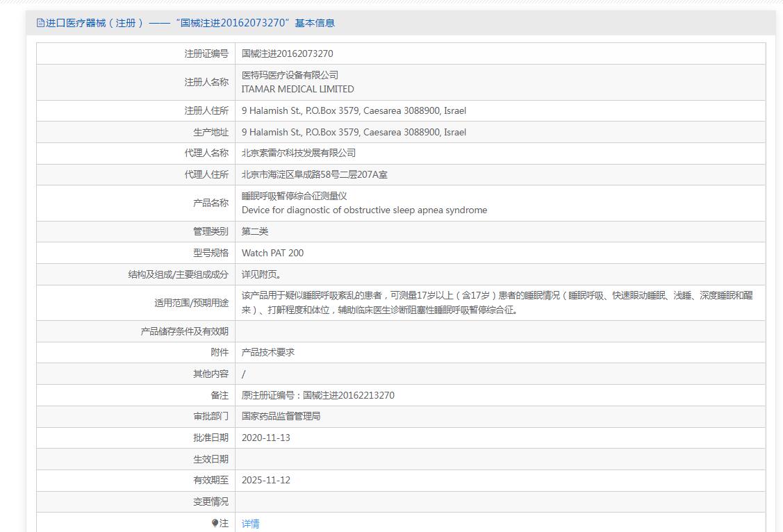783x532 pixels.
Task: Select approval date 2020-11-13
Action: click(x=265, y=438)
